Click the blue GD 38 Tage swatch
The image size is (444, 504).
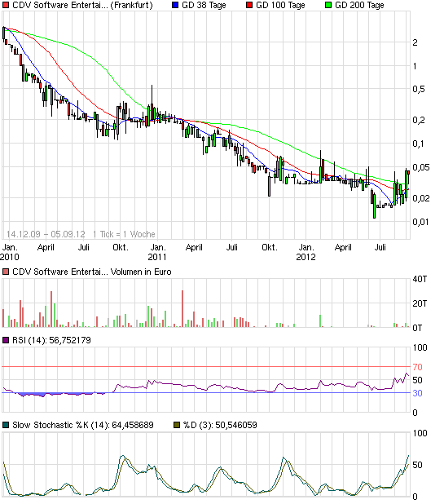point(175,5)
